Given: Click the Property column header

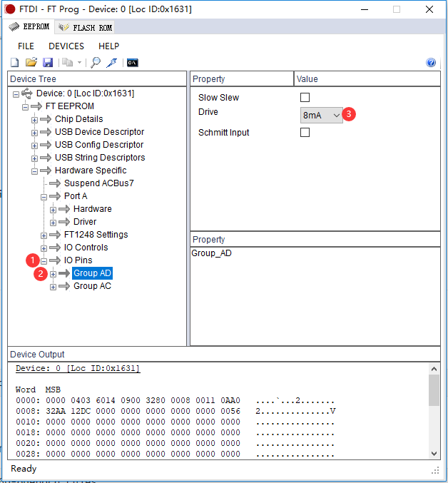Looking at the screenshot, I should coord(242,79).
